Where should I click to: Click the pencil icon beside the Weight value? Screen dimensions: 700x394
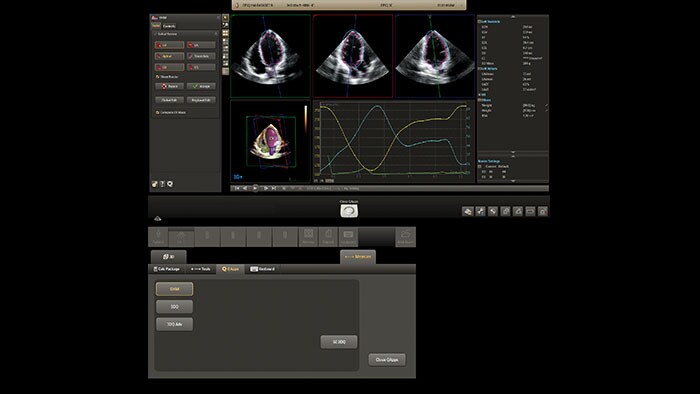(x=546, y=105)
